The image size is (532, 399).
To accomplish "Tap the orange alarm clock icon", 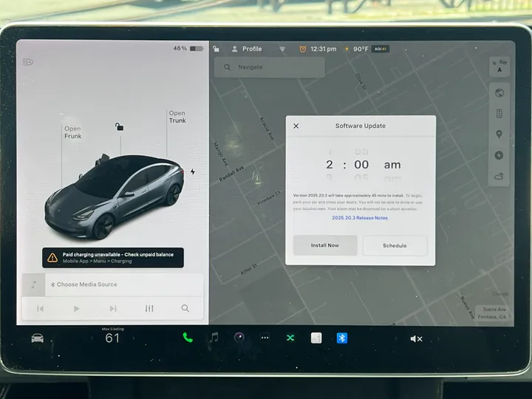I will click(303, 50).
